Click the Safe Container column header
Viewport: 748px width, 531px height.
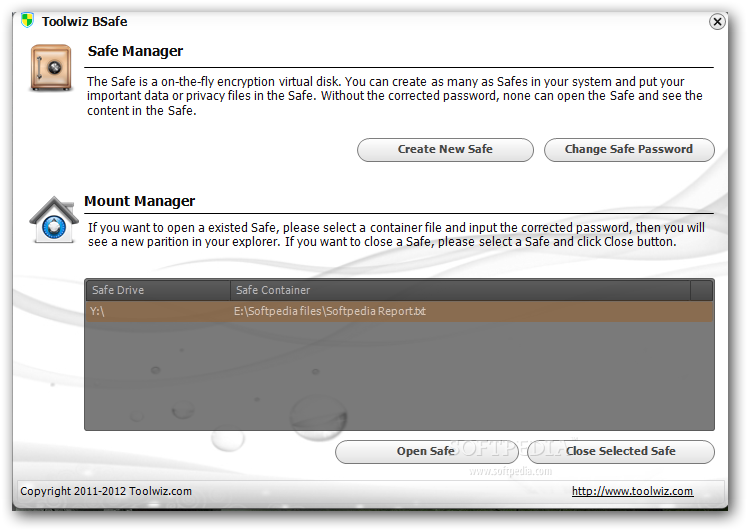[x=460, y=290]
